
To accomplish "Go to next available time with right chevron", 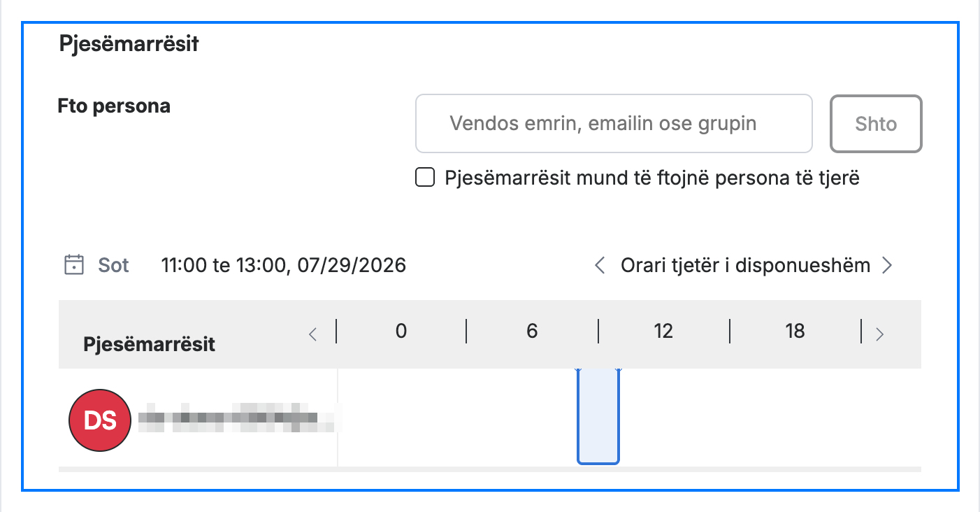I will 887,265.
